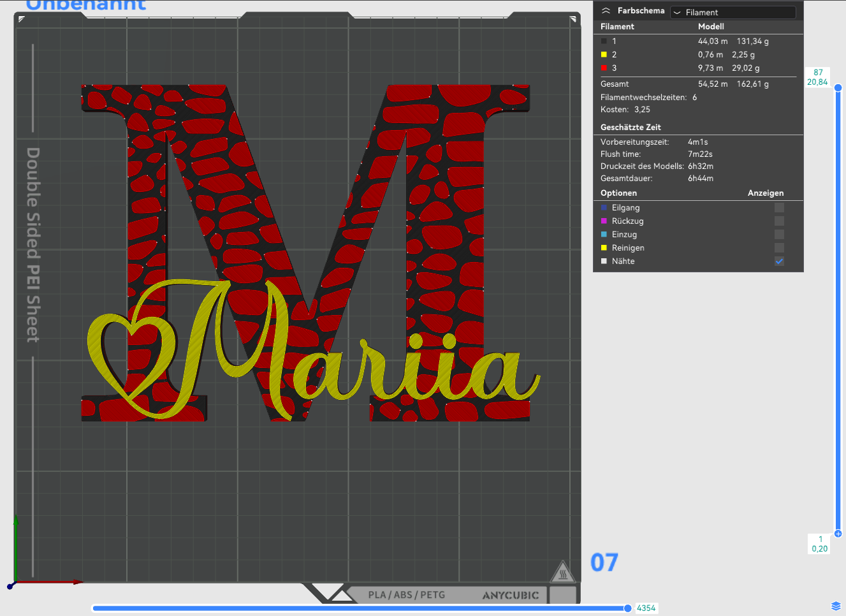The width and height of the screenshot is (846, 616).
Task: Collapse the Farbschema panel with double-chevron icon
Action: 606,11
